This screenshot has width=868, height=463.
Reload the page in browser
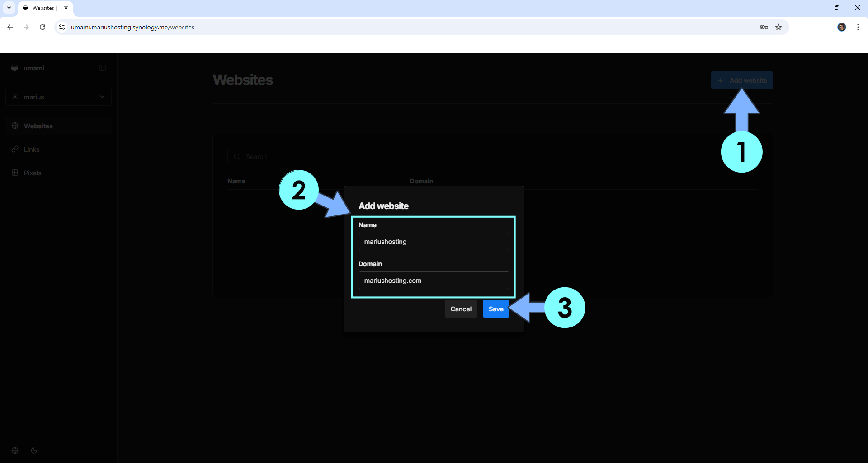pyautogui.click(x=42, y=27)
